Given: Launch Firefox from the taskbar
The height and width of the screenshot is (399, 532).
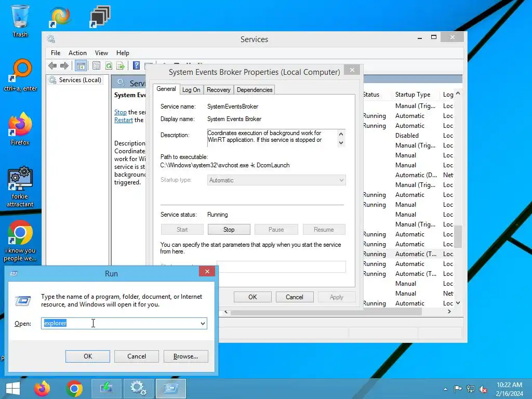Looking at the screenshot, I should pyautogui.click(x=42, y=389).
